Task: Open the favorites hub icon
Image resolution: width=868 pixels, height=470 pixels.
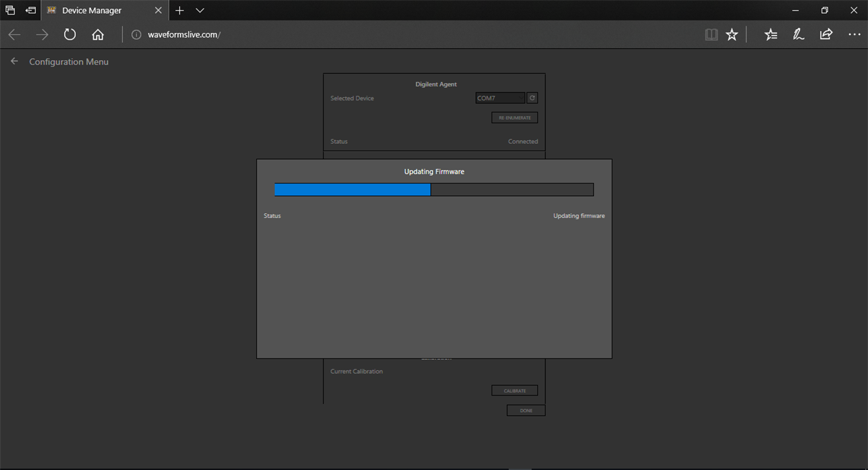Action: coord(770,35)
